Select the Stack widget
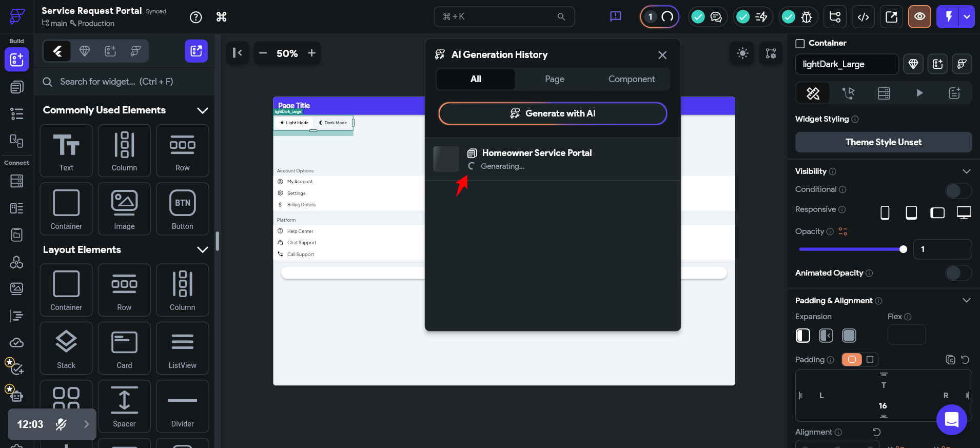 pyautogui.click(x=66, y=348)
